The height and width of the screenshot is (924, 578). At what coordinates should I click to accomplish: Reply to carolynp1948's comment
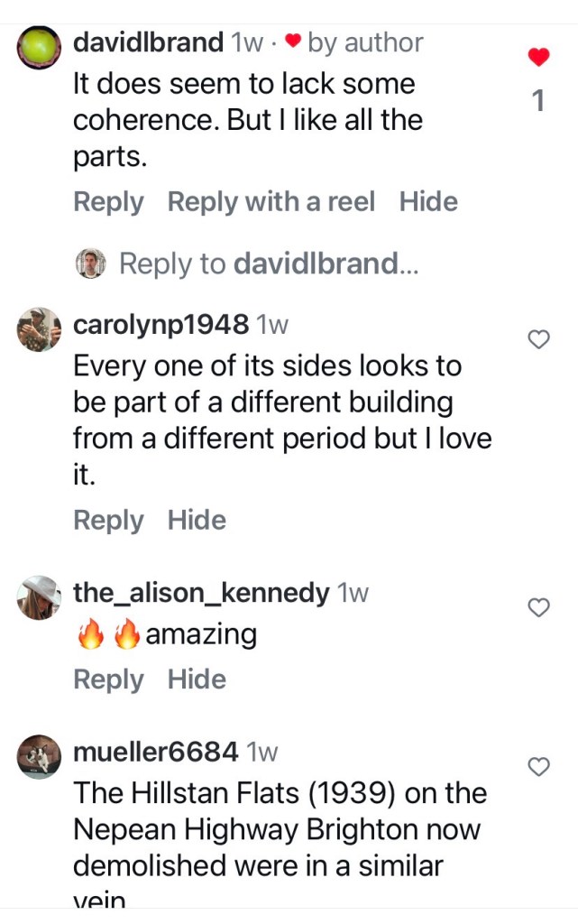pos(108,521)
